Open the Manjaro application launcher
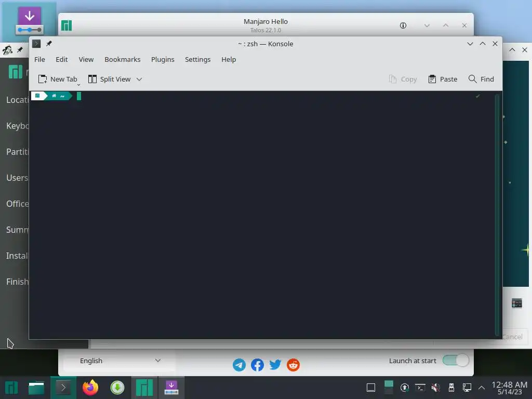Viewport: 532px width, 399px height. (11, 388)
